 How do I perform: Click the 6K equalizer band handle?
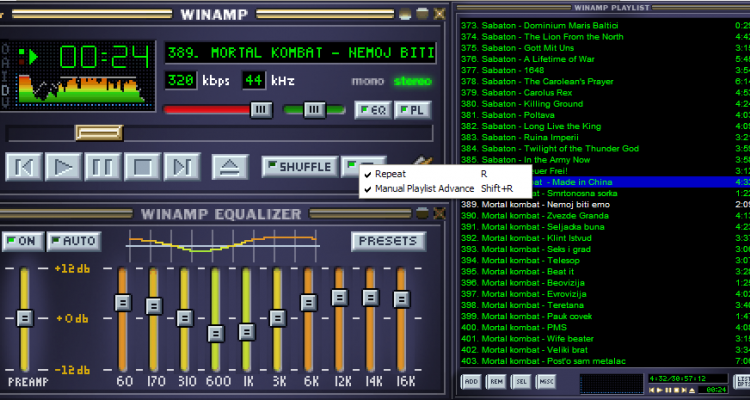[309, 302]
